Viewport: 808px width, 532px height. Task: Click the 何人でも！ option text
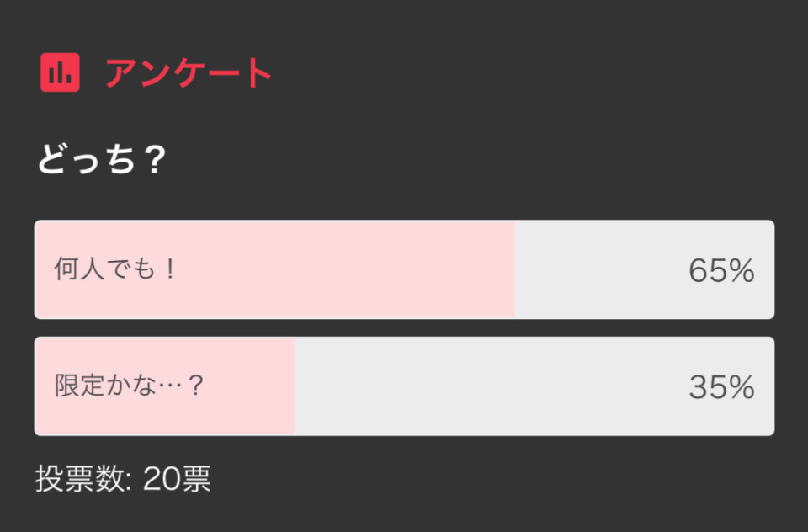[116, 269]
